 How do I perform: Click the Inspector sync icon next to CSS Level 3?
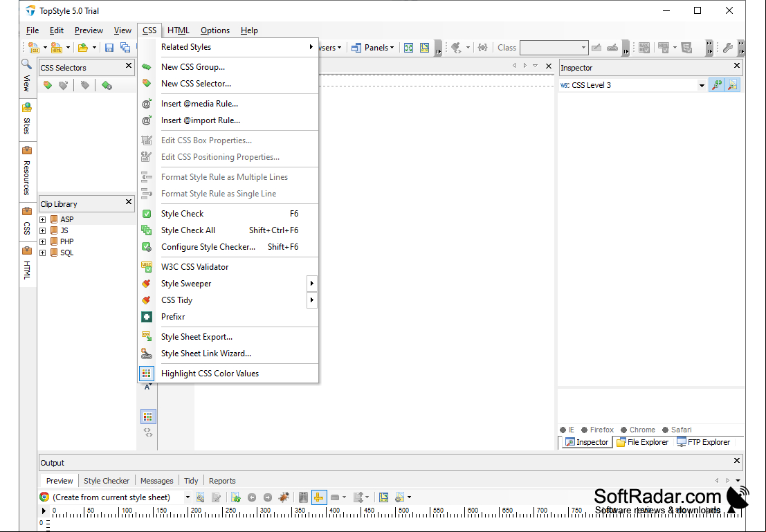pos(717,85)
